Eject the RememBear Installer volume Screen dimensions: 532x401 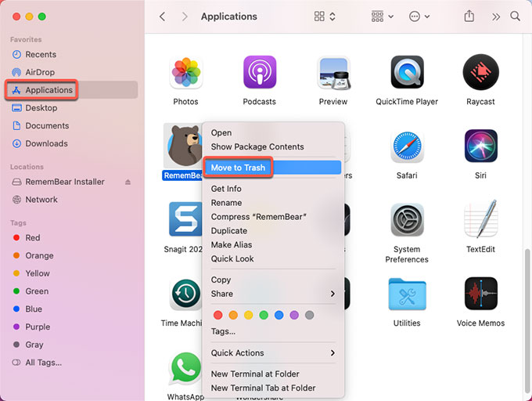[x=128, y=182]
